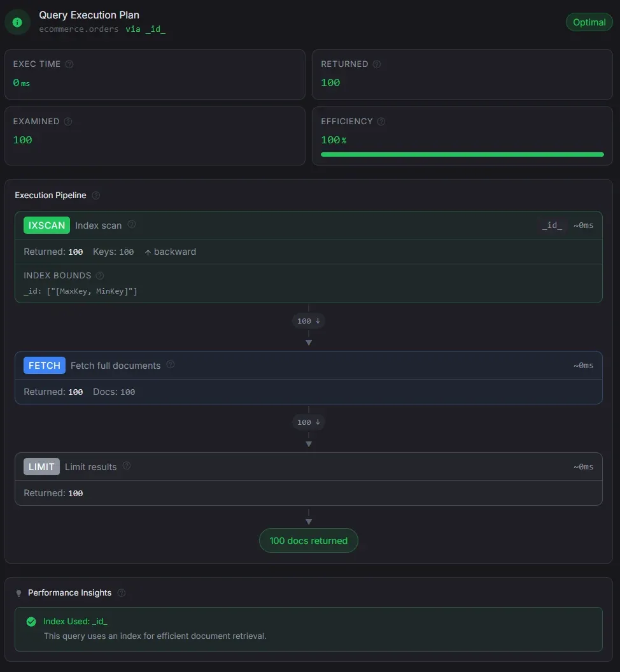Click the Optimal status badge
Viewport: 620px width, 672px height.
589,22
